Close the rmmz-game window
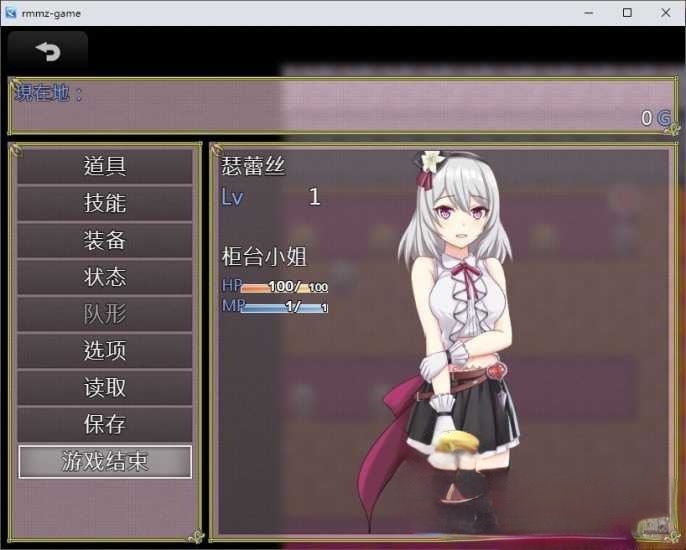Screen dimensions: 686x550 pyautogui.click(x=666, y=13)
